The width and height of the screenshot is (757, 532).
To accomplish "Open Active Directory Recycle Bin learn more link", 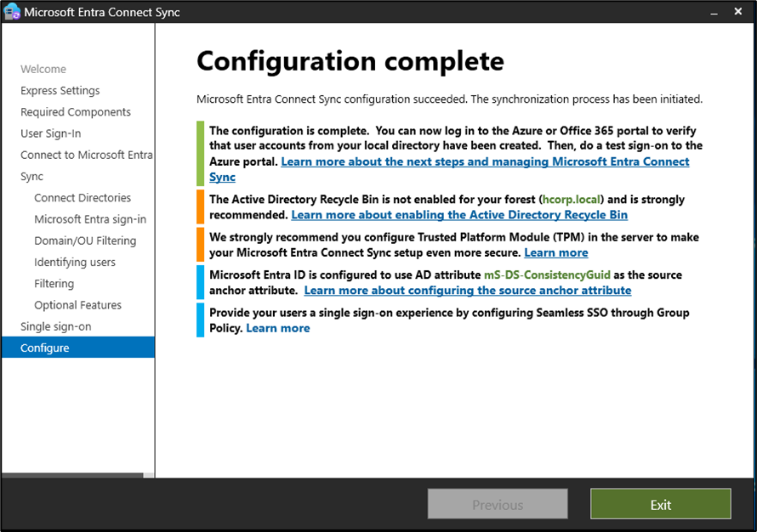I will 459,215.
